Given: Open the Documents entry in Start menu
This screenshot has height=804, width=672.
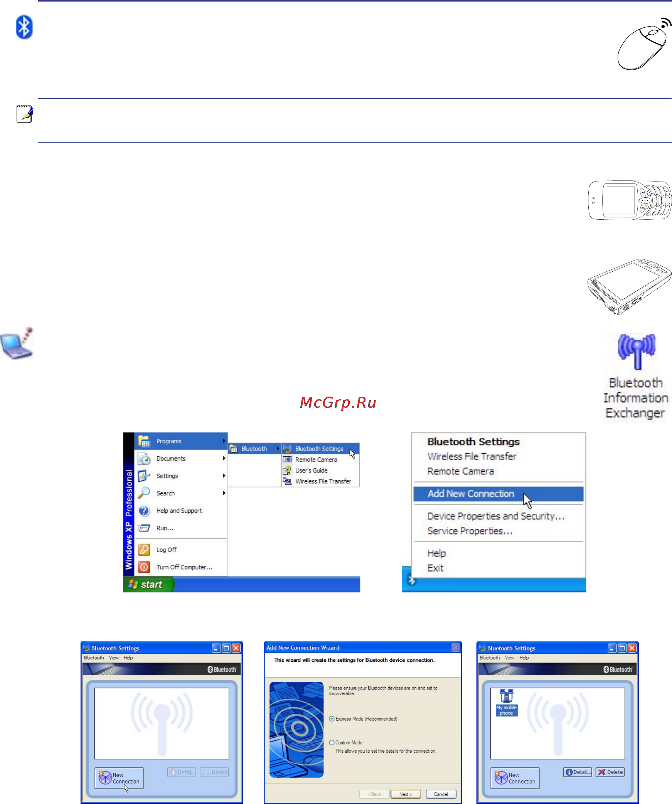Looking at the screenshot, I should 181,458.
